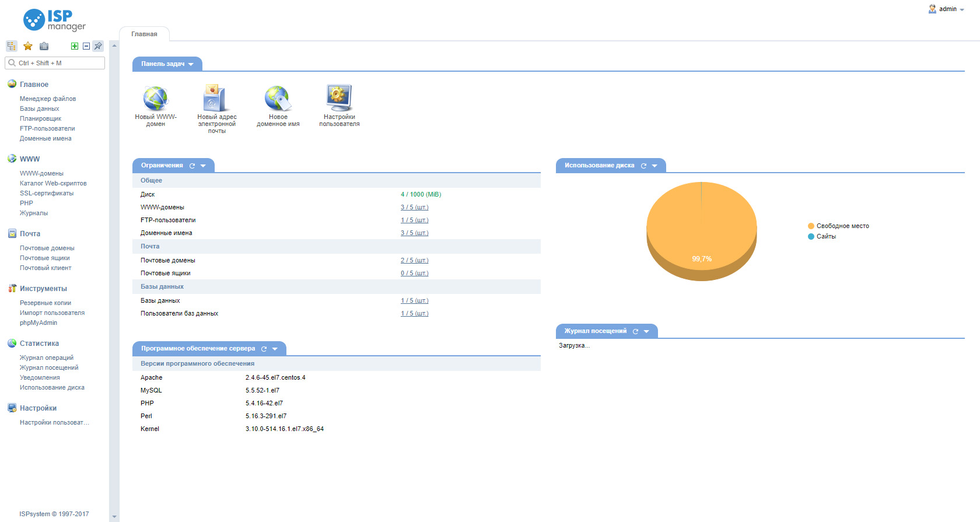
Task: Open the Журнал посещений panel dropdown arrow
Action: [646, 331]
